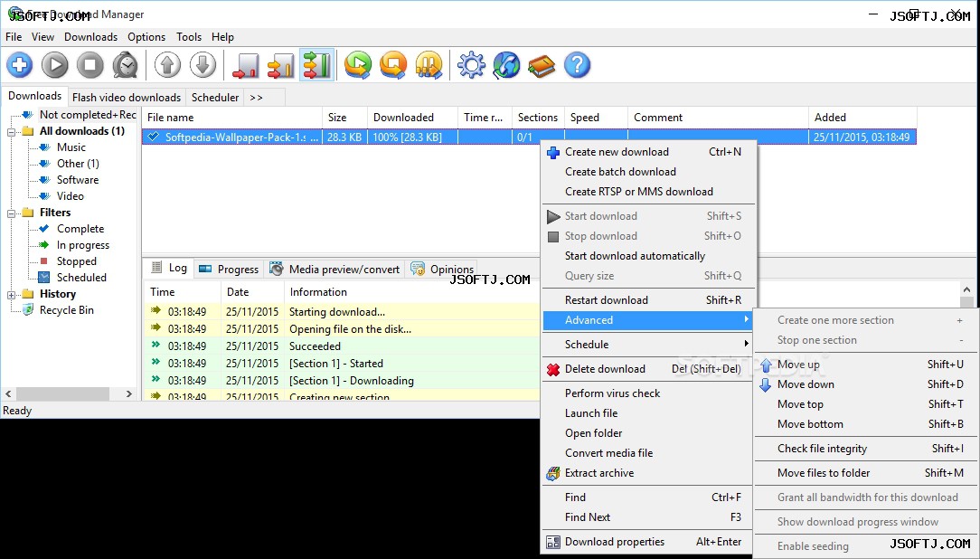Select the Music category in tree

pyautogui.click(x=71, y=147)
